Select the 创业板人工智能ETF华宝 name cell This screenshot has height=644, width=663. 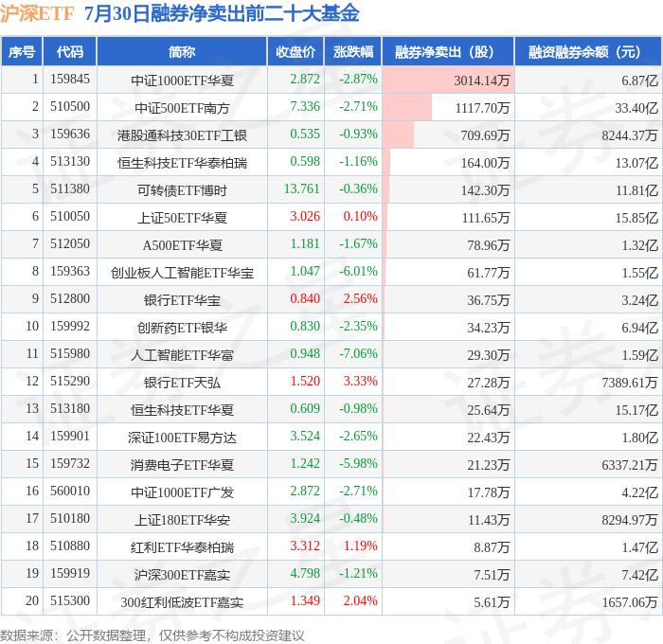[182, 273]
